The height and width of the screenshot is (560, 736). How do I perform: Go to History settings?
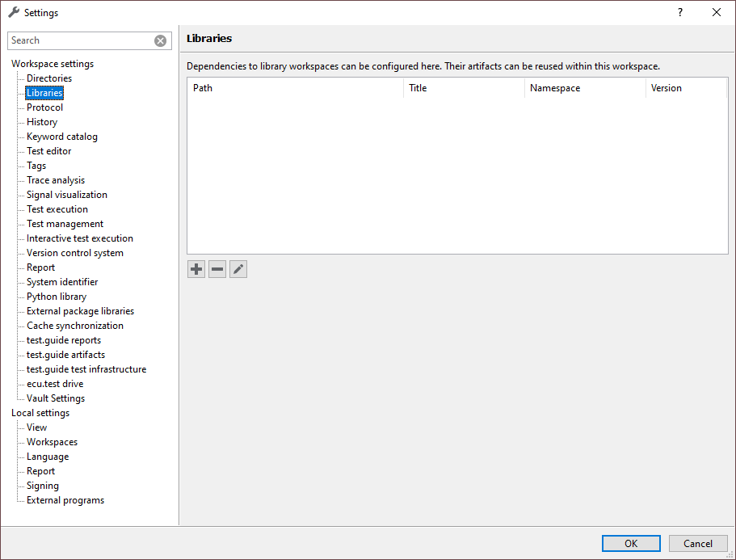coord(42,122)
